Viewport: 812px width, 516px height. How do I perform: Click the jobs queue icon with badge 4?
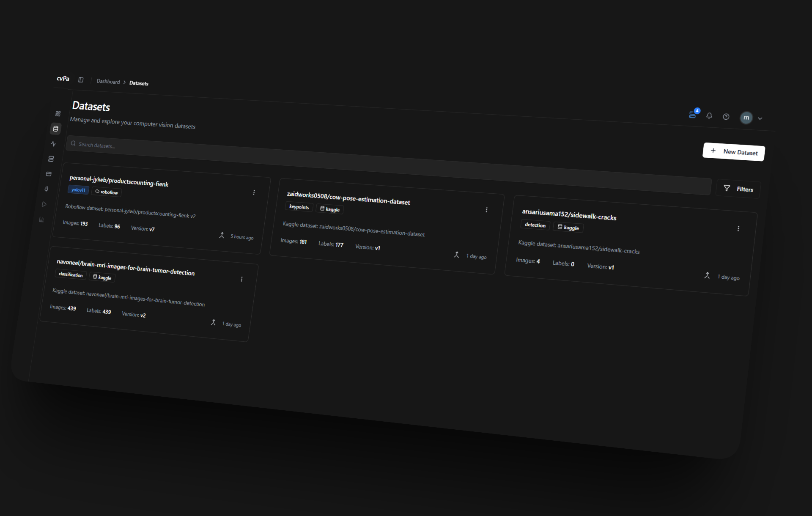click(692, 115)
